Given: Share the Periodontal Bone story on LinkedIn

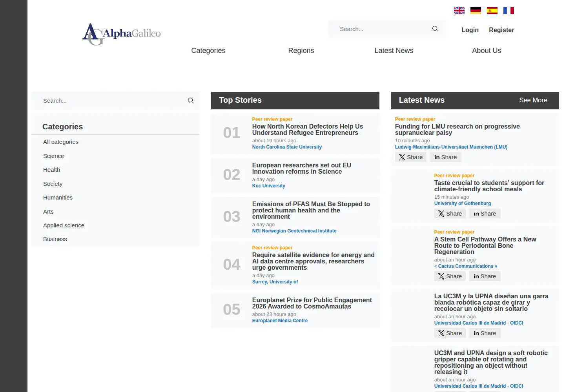Looking at the screenshot, I should [485, 276].
